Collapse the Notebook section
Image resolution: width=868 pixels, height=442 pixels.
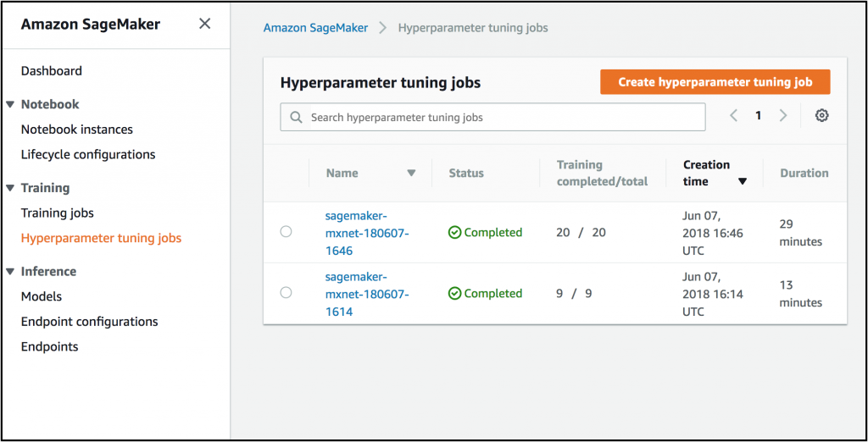pyautogui.click(x=10, y=104)
